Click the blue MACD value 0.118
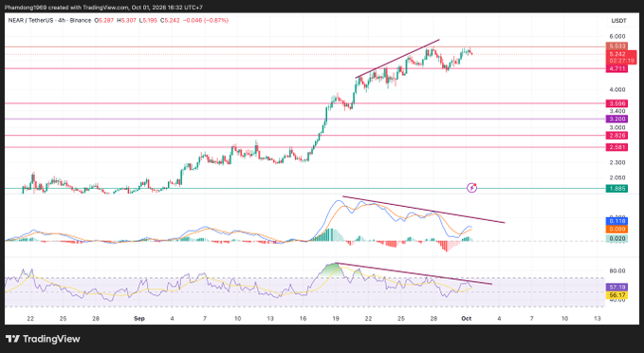Viewport: 644px width, 353px height. pyautogui.click(x=616, y=221)
